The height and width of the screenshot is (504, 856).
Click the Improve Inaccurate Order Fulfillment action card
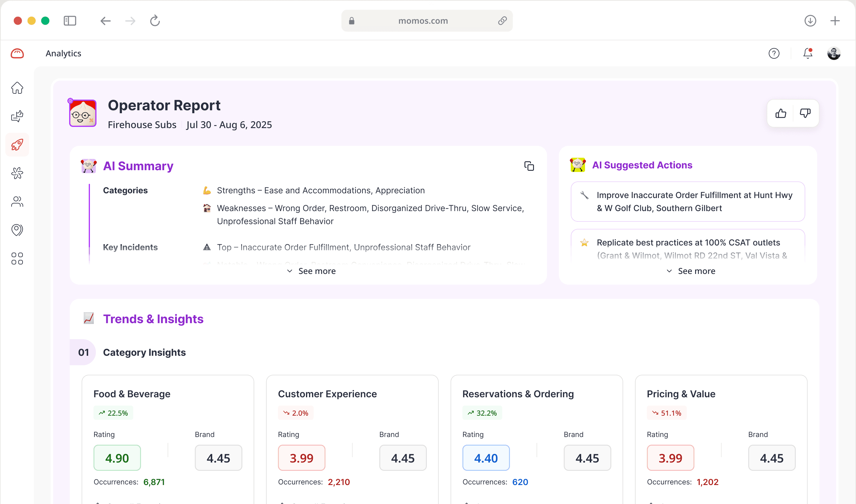(688, 202)
